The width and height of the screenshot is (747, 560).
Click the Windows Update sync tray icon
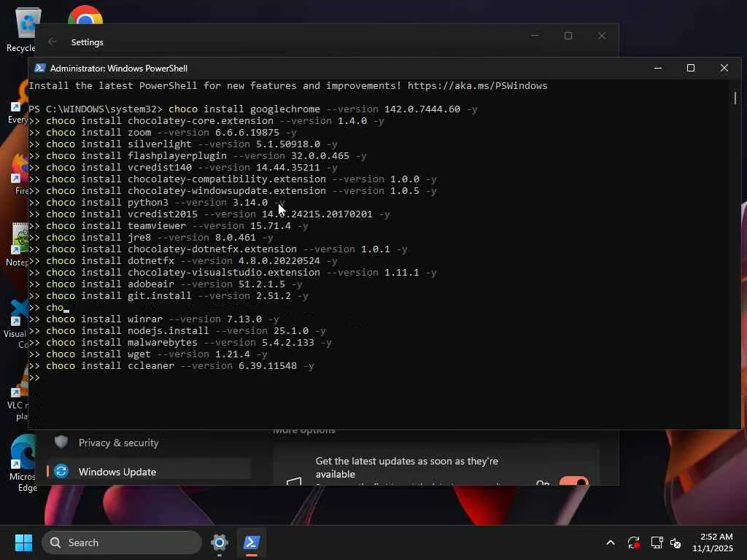(x=633, y=542)
